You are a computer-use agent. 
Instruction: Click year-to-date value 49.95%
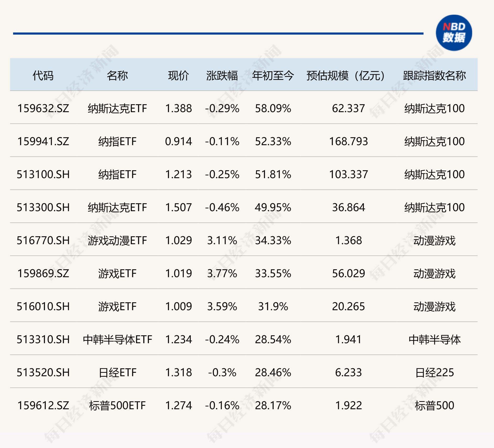273,207
